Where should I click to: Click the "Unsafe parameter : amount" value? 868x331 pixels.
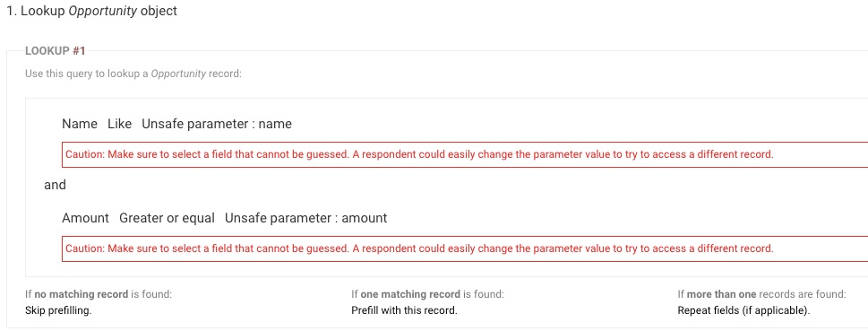306,218
